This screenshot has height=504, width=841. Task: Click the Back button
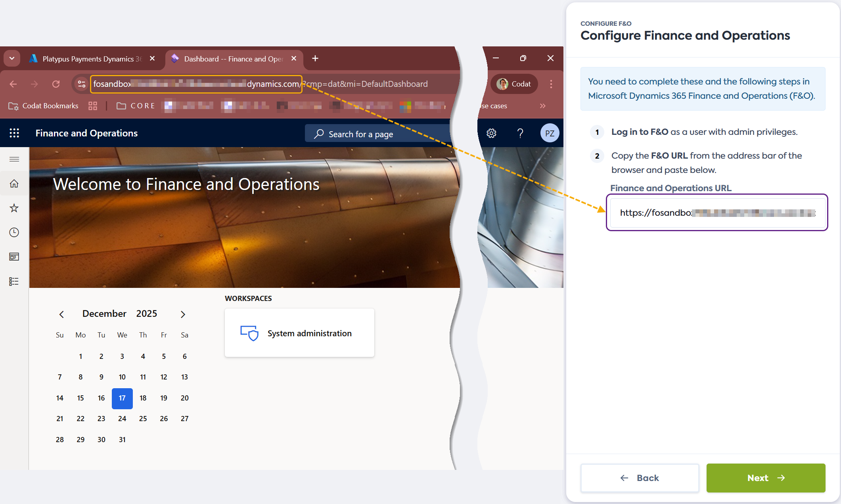coord(640,478)
